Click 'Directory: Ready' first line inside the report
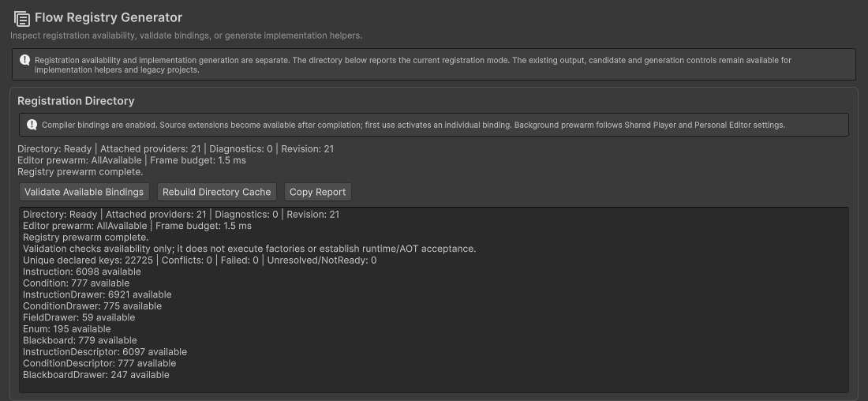Image resolution: width=868 pixels, height=401 pixels. tap(181, 215)
